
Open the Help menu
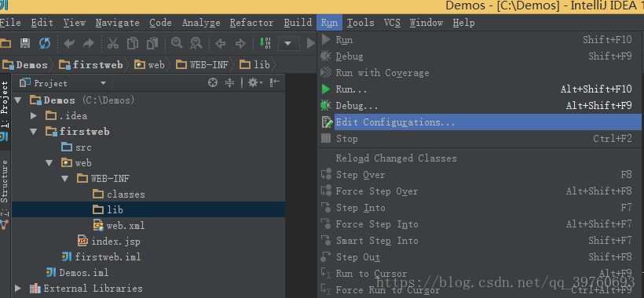tap(463, 23)
